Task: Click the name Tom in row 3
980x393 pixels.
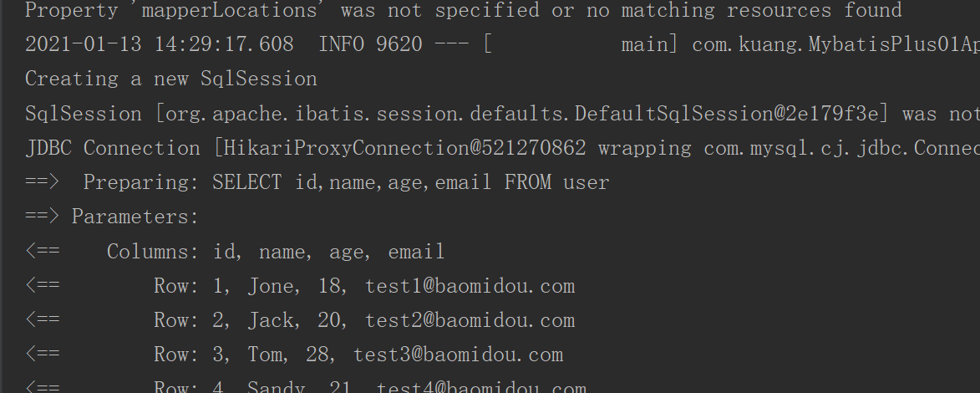Action: tap(265, 355)
